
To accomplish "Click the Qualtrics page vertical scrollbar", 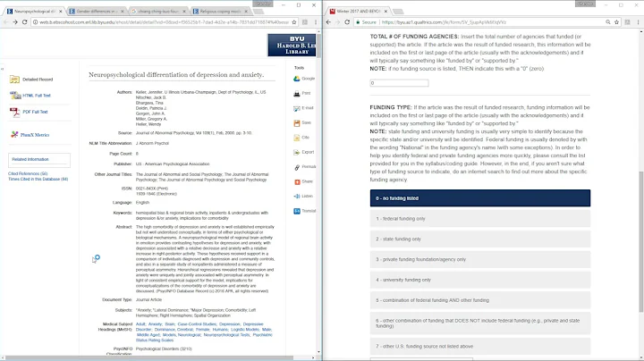I will point(641,242).
